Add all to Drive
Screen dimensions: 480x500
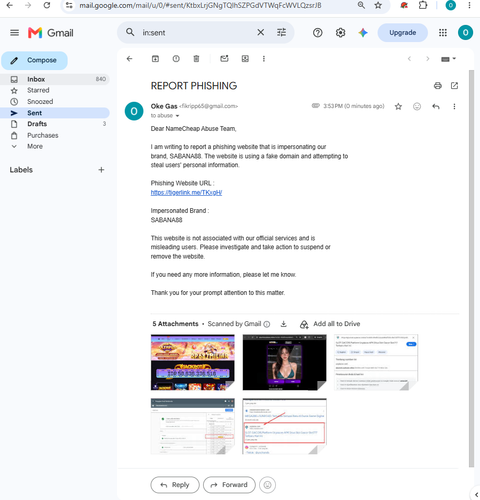tap(330, 324)
